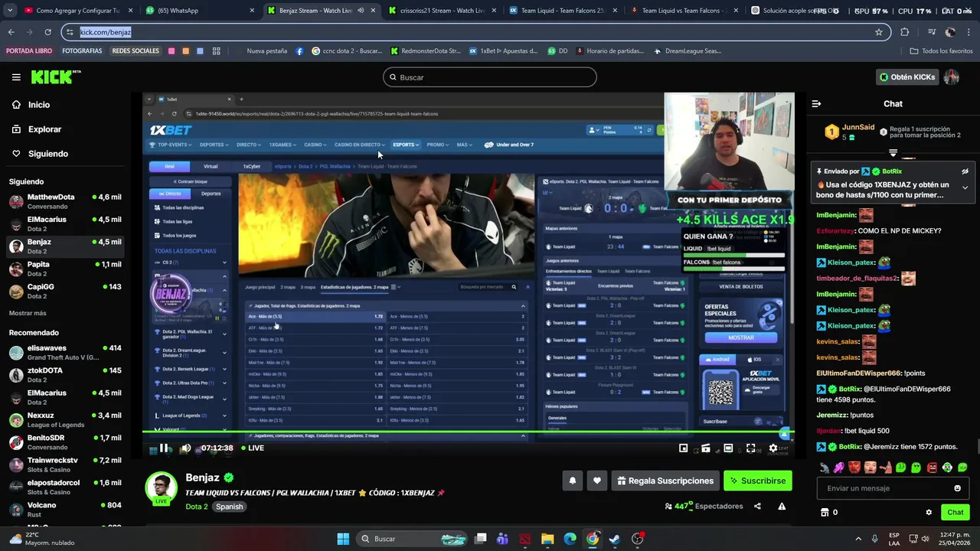Open stream player settings gear

coord(773,448)
